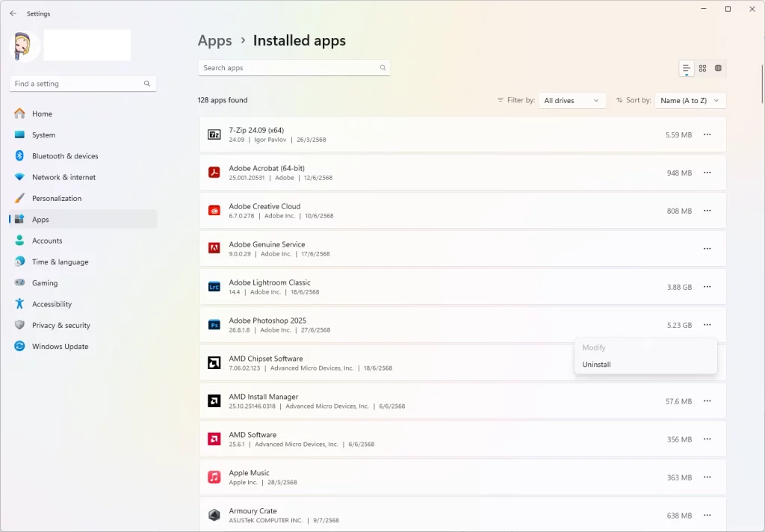The width and height of the screenshot is (765, 532).
Task: Click the Adobe Creative Cloud app icon
Action: (x=214, y=211)
